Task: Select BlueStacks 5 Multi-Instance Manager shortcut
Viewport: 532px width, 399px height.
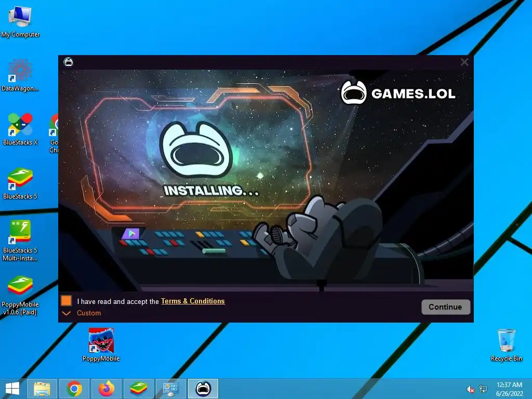Action: [x=20, y=241]
